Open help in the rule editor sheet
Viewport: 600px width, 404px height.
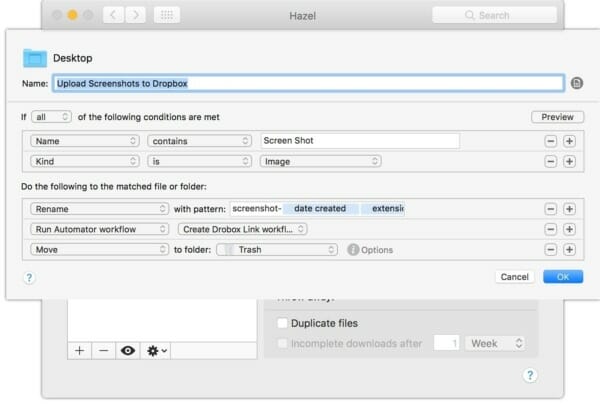29,278
